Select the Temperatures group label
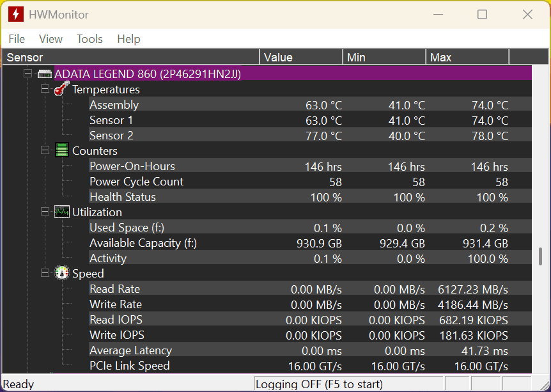This screenshot has width=551, height=392. [105, 90]
